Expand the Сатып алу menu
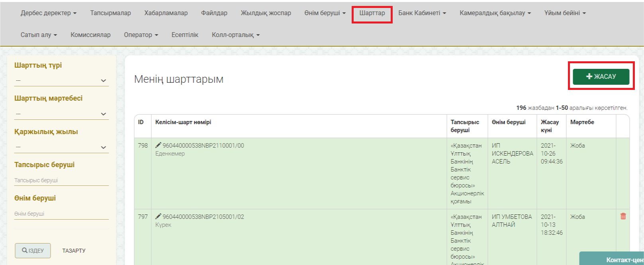Viewport: 644px width, 265px height. (x=39, y=35)
